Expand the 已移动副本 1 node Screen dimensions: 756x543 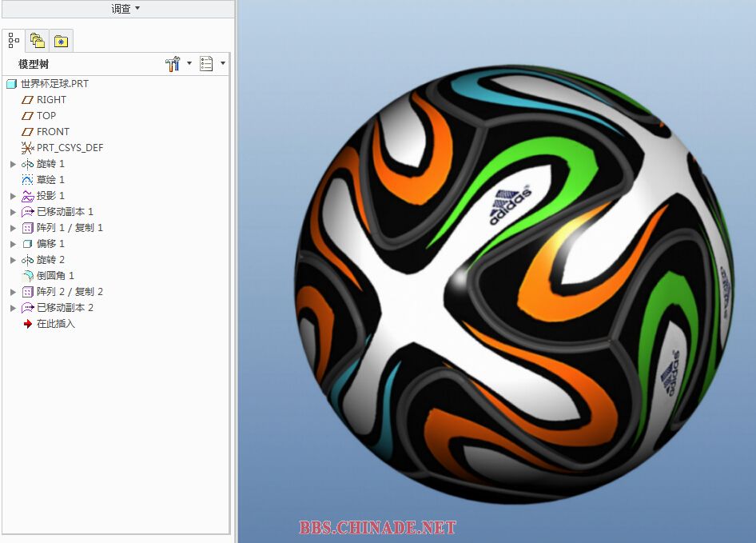(x=13, y=212)
